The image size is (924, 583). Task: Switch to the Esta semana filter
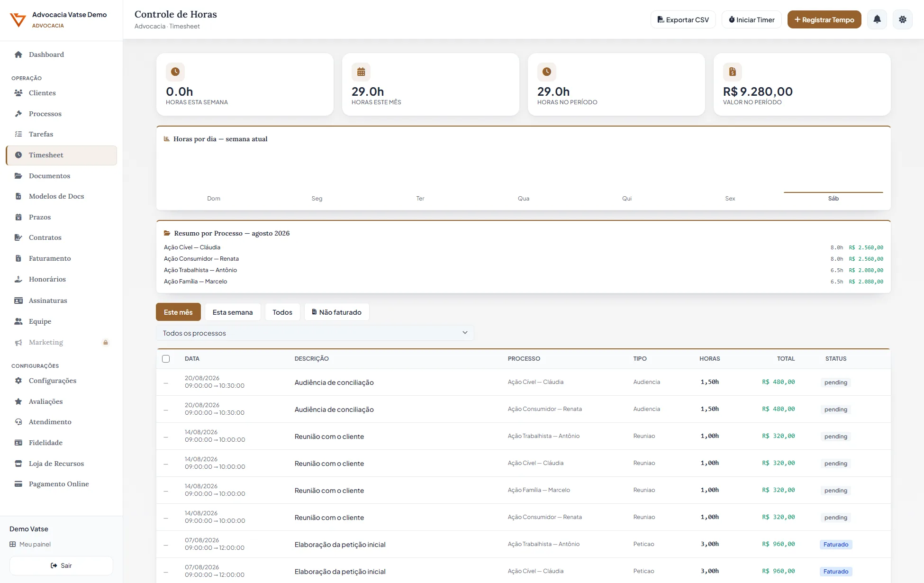pyautogui.click(x=233, y=312)
